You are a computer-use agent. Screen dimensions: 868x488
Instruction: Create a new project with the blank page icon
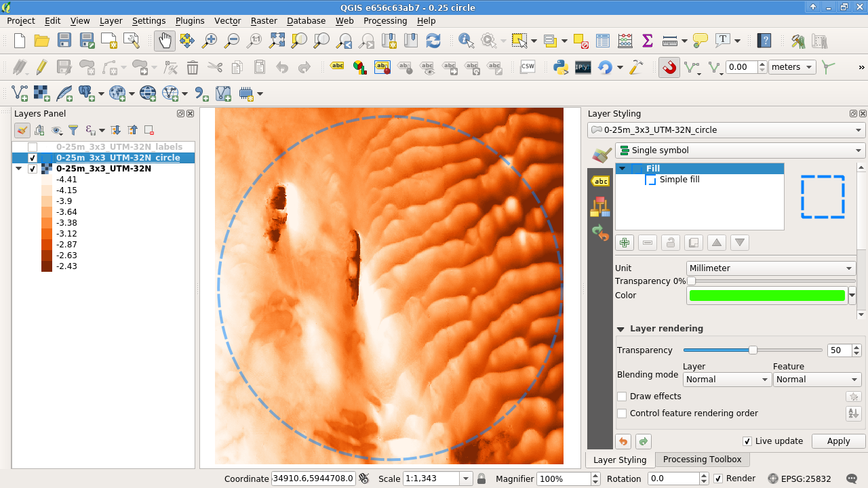pos(20,41)
